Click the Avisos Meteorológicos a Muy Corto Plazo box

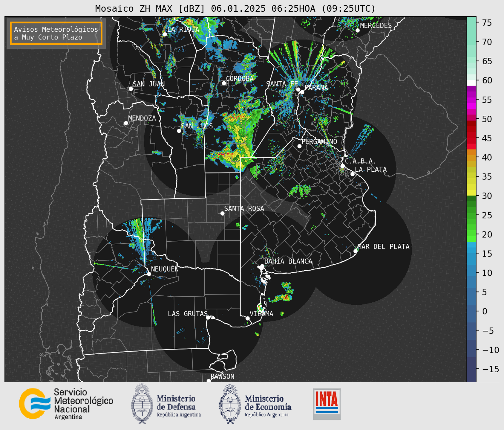pos(56,33)
